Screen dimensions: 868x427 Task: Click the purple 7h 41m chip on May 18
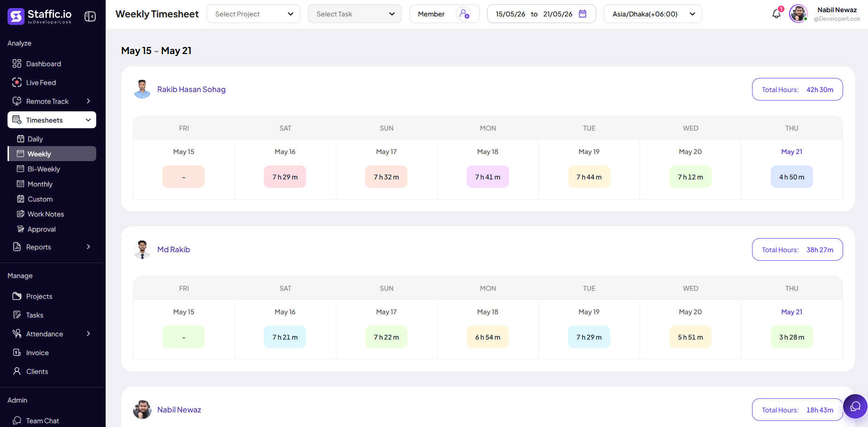click(488, 177)
